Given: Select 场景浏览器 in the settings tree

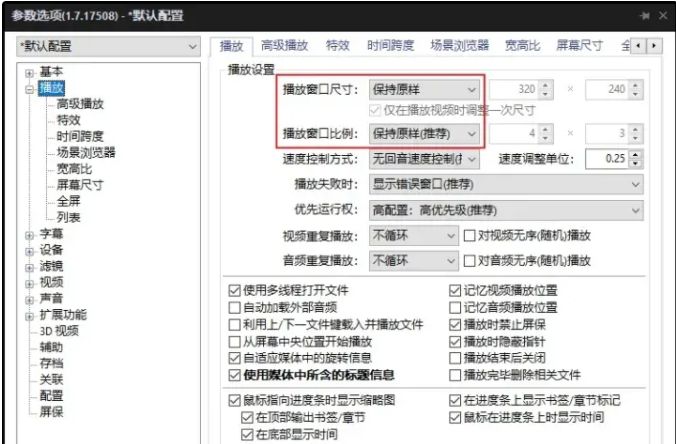Looking at the screenshot, I should 86,153.
